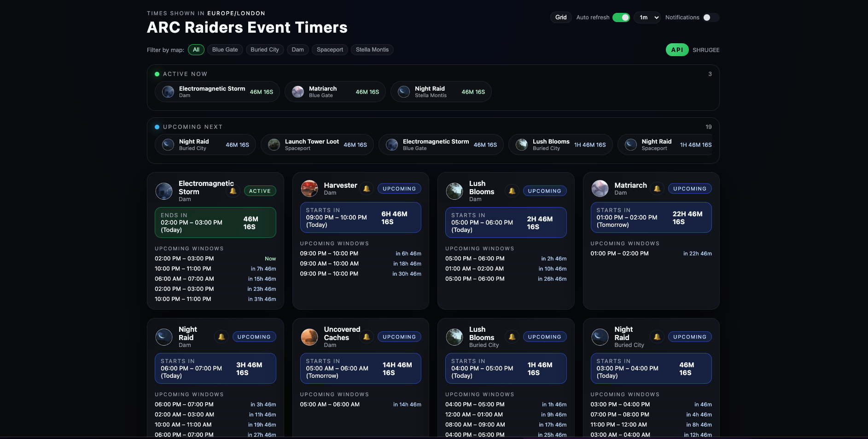The height and width of the screenshot is (439, 868).
Task: Click bell icon on Matriarch Dam card
Action: [x=657, y=189]
